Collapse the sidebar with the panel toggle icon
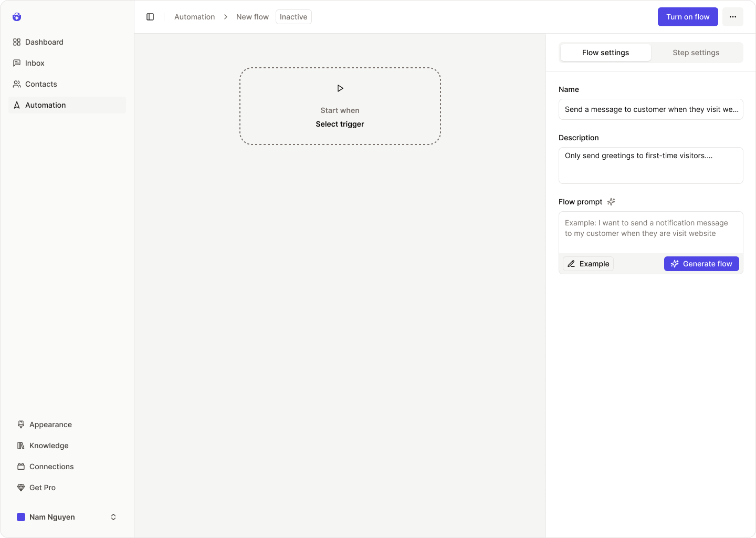This screenshot has width=756, height=538. click(150, 17)
